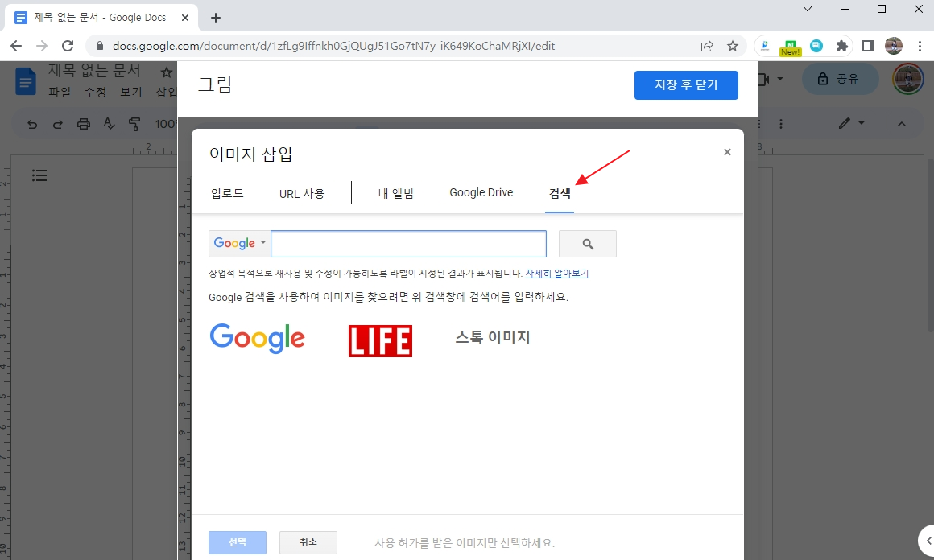
Task: Star this document as favorite
Action: [x=167, y=71]
